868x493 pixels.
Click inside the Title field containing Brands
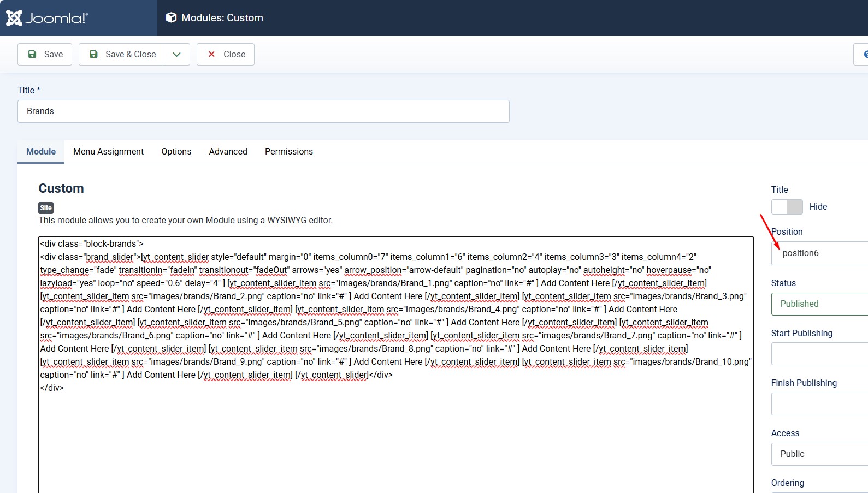(263, 111)
